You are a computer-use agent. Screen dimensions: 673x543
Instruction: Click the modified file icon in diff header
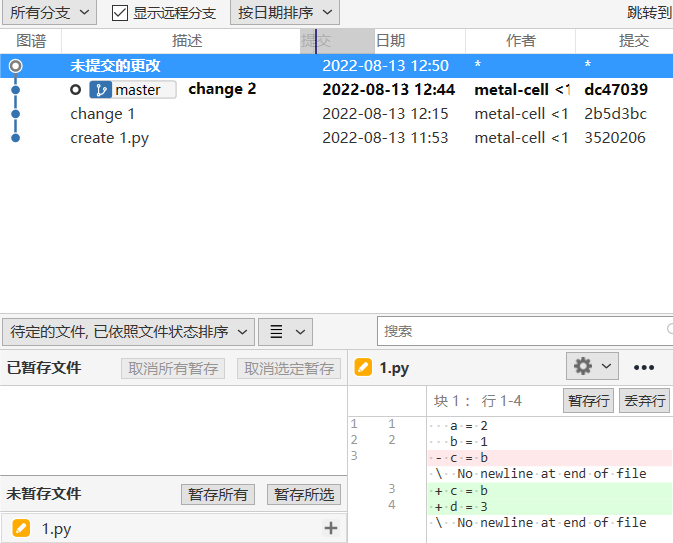click(x=363, y=367)
